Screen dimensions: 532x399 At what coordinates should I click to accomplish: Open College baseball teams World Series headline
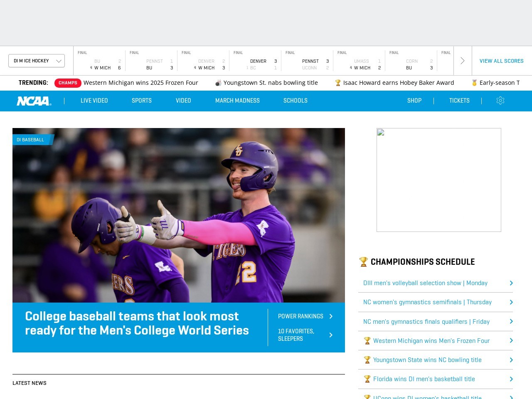click(x=137, y=323)
